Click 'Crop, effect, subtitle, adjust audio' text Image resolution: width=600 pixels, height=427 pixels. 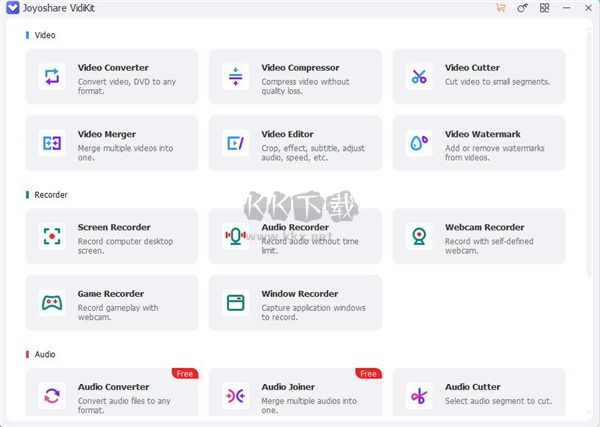pyautogui.click(x=313, y=153)
